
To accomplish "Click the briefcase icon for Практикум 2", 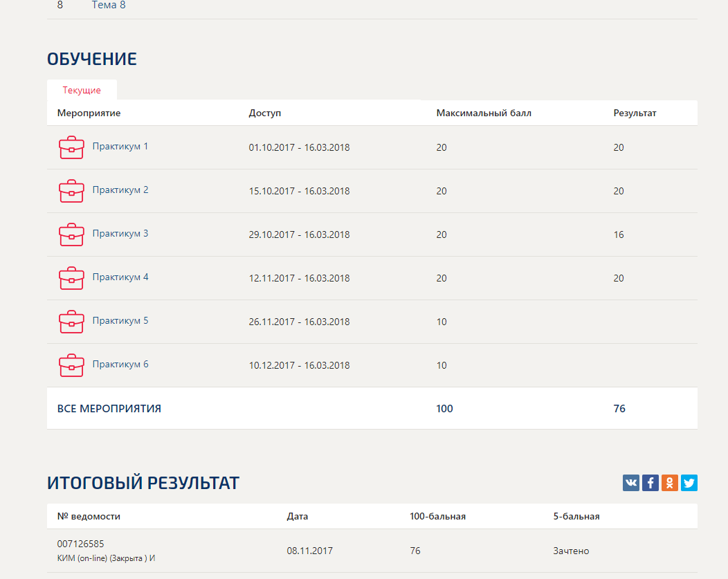I will 71,191.
